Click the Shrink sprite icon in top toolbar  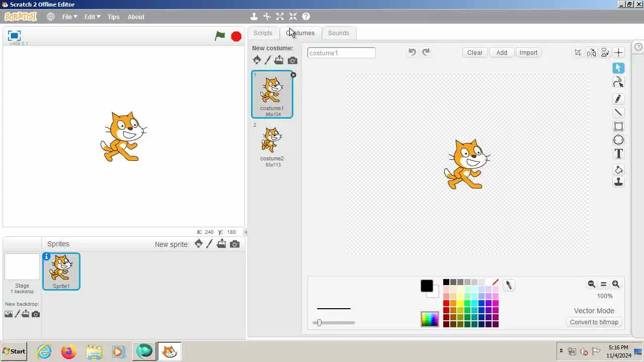coord(293,17)
